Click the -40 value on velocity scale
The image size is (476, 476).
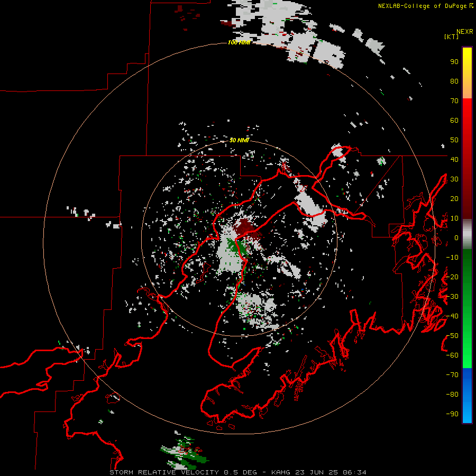pyautogui.click(x=452, y=316)
